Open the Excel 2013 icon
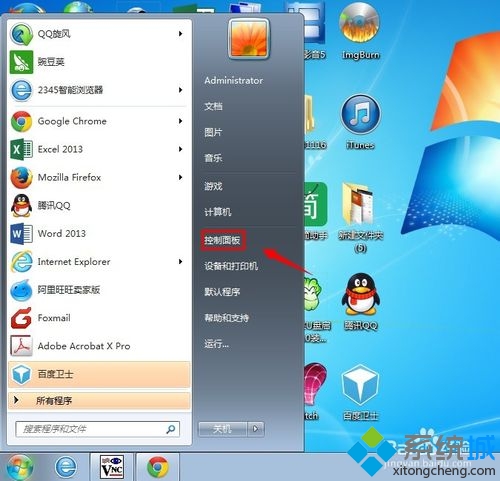This screenshot has width=500, height=481. tap(21, 149)
